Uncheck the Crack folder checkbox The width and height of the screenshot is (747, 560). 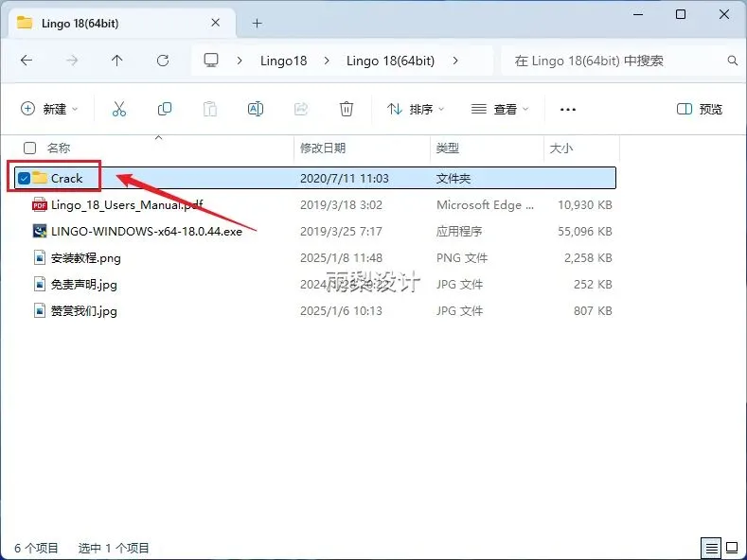tap(24, 178)
